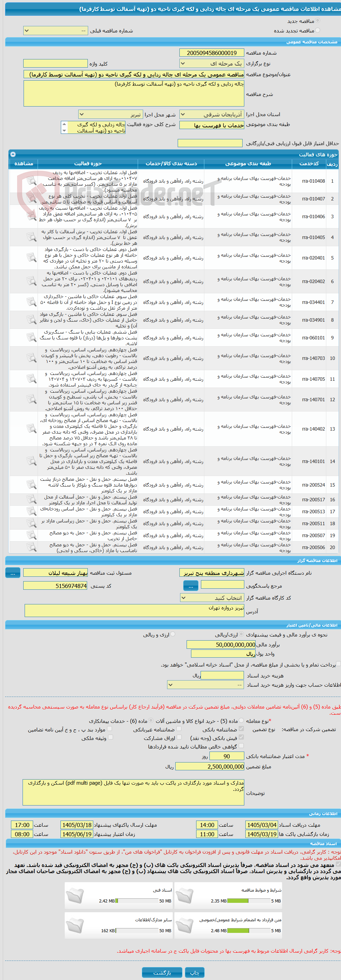Toggle ضمانتنامه بانکی checkbox

[x=241, y=729]
